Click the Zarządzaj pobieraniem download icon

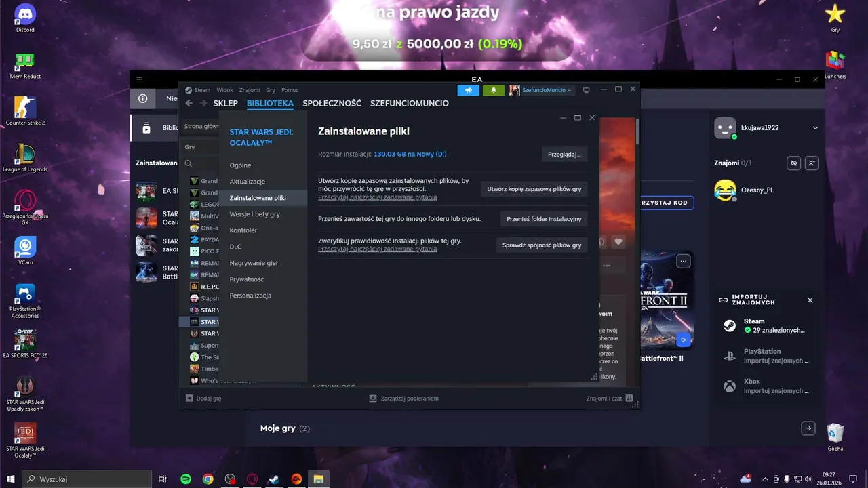[373, 399]
